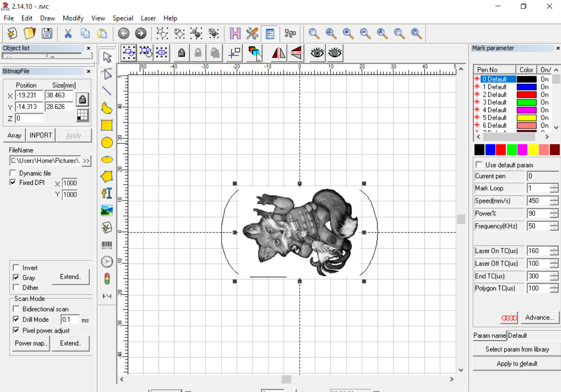This screenshot has height=392, width=561.
Task: Open the Modify menu
Action: 73,18
